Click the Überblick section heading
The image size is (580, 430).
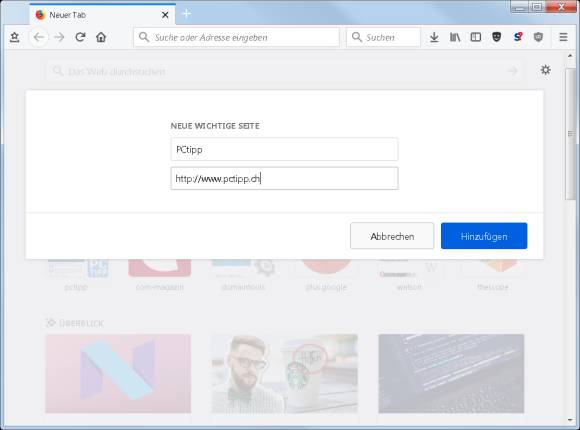click(x=75, y=323)
